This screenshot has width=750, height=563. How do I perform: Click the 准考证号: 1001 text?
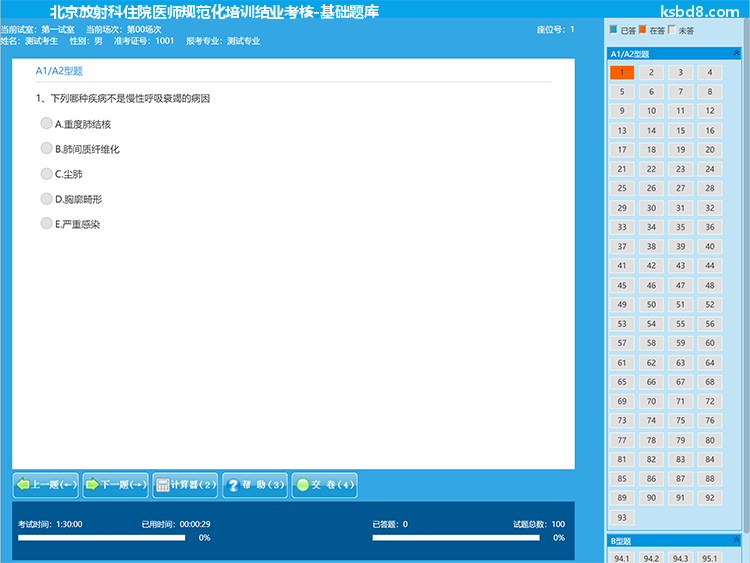[x=144, y=41]
